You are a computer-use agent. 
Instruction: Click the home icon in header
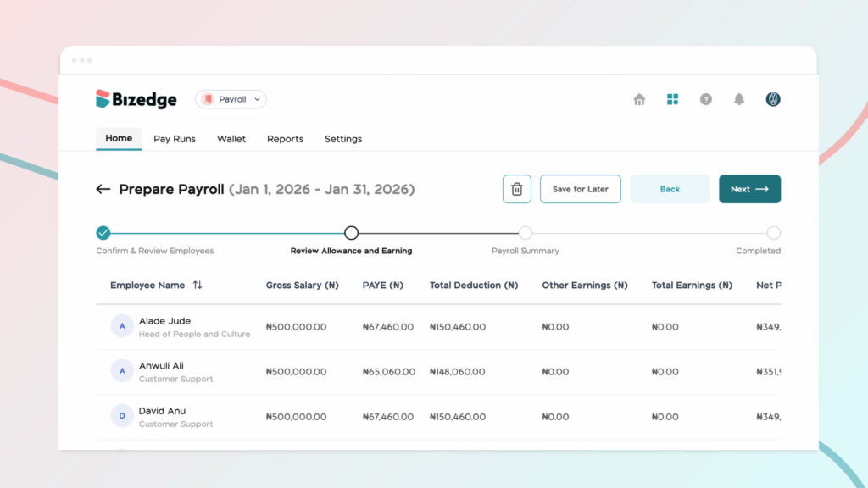point(639,99)
